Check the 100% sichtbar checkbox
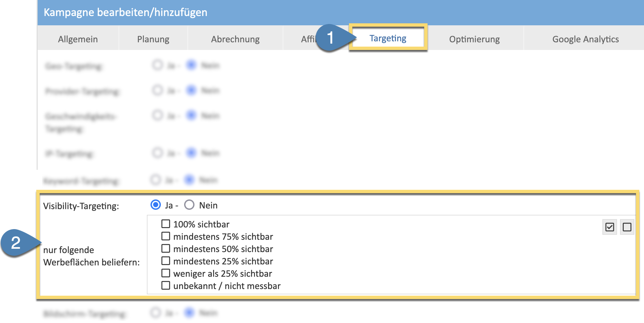Image resolution: width=644 pixels, height=323 pixels. 165,224
